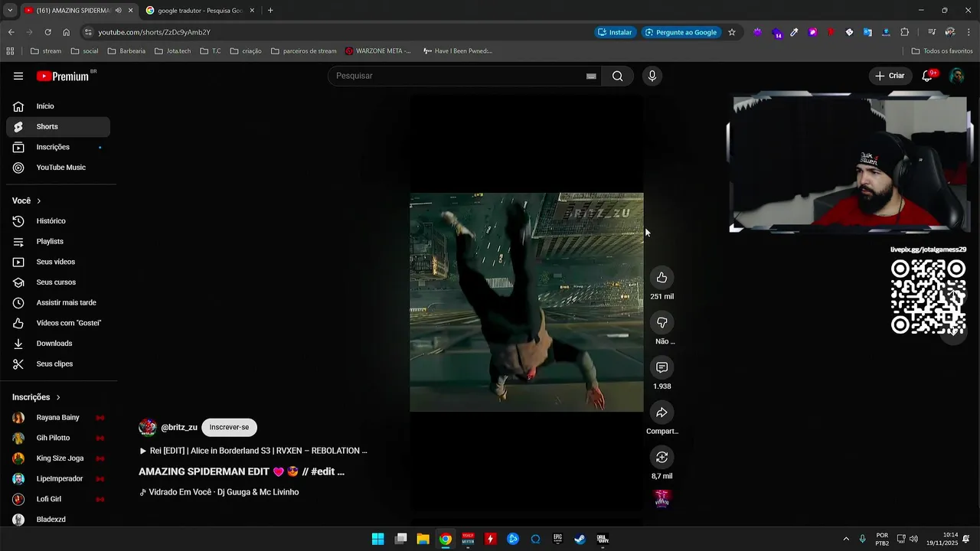Go to Início in sidebar
Screen dimensions: 980x551
58,106
